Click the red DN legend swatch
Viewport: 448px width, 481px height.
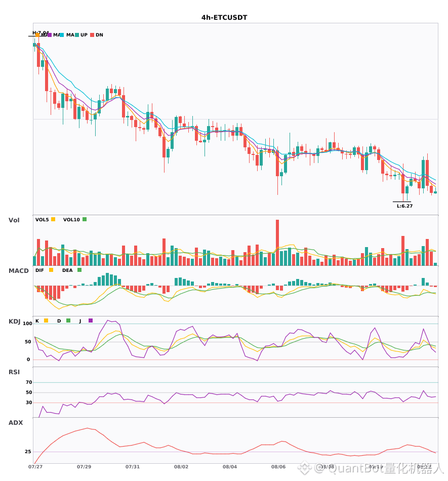(92, 35)
